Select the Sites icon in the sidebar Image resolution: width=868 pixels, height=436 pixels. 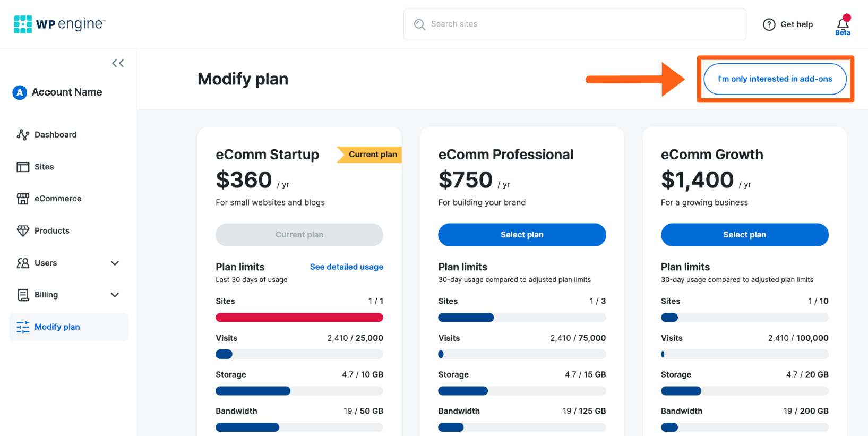pyautogui.click(x=23, y=167)
